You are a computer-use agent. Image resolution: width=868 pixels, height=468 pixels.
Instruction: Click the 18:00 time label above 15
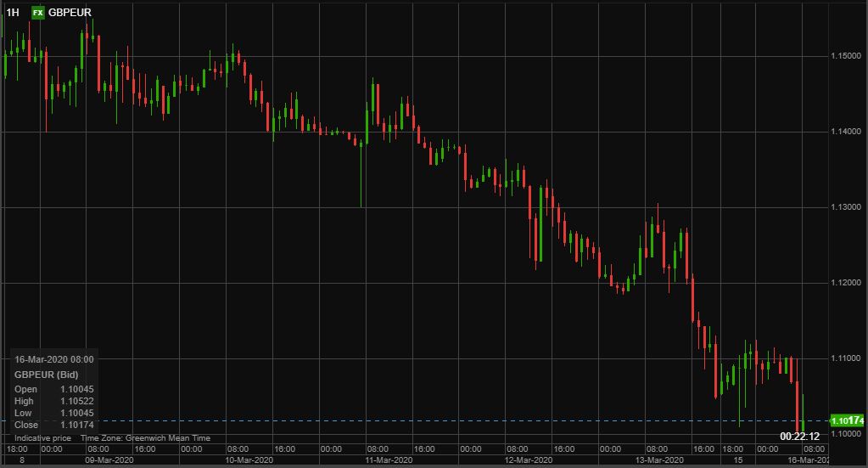pyautogui.click(x=732, y=449)
